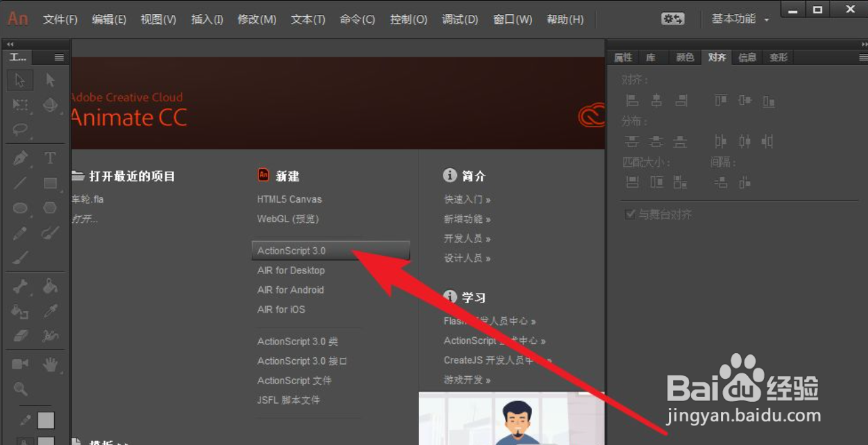The image size is (868, 445).
Task: Select the Camera tool
Action: [20, 363]
